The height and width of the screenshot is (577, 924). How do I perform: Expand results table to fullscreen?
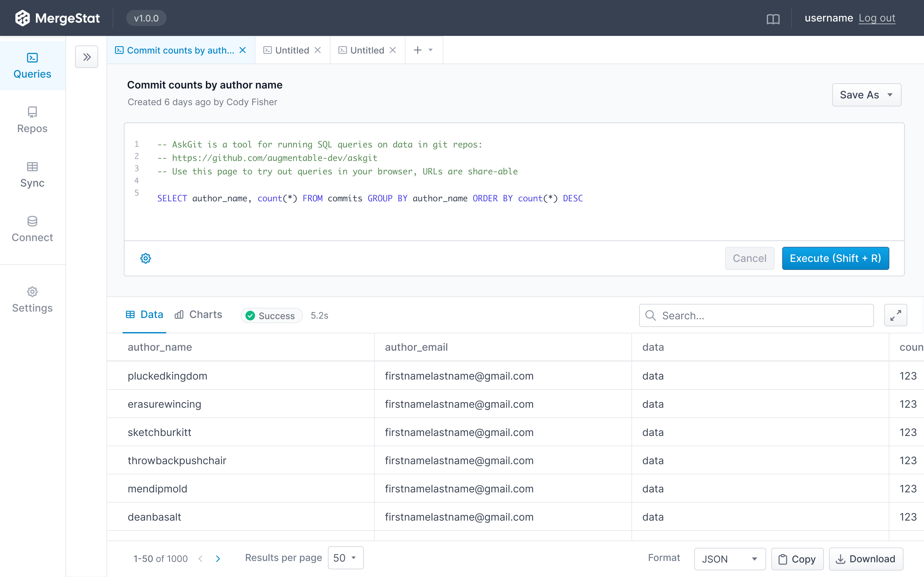point(896,315)
